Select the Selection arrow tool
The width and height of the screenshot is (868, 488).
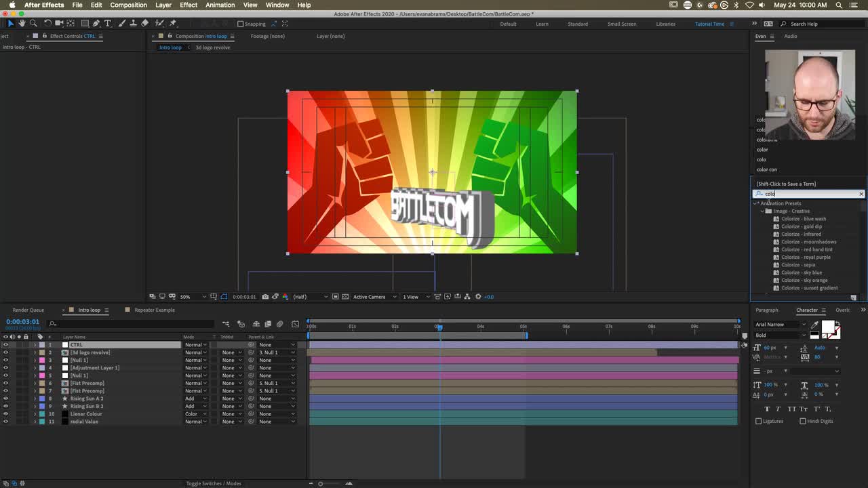click(x=11, y=24)
